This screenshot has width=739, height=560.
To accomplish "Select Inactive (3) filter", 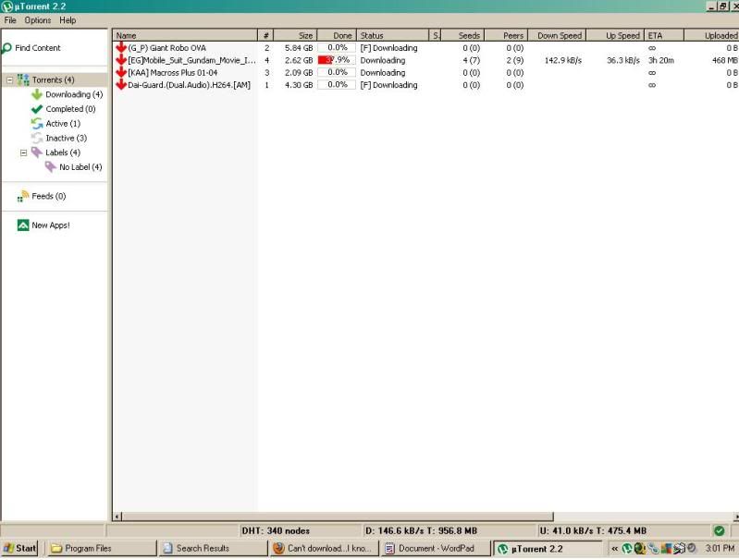I will tap(67, 138).
